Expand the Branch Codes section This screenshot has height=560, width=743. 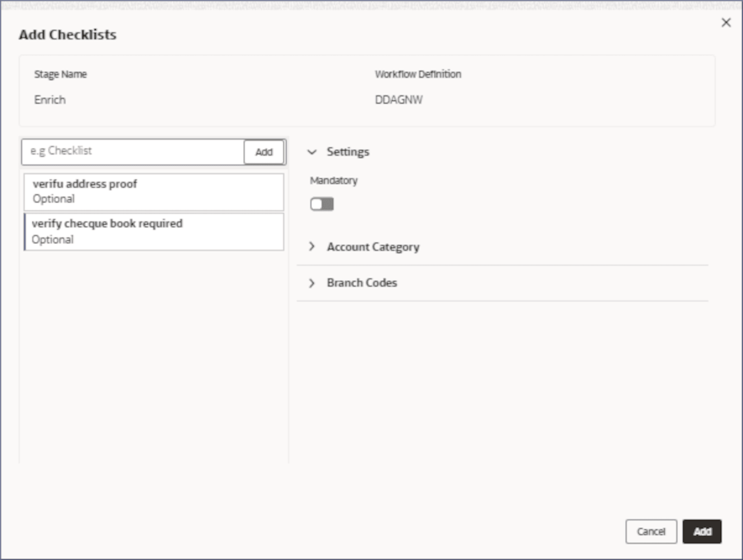(312, 283)
